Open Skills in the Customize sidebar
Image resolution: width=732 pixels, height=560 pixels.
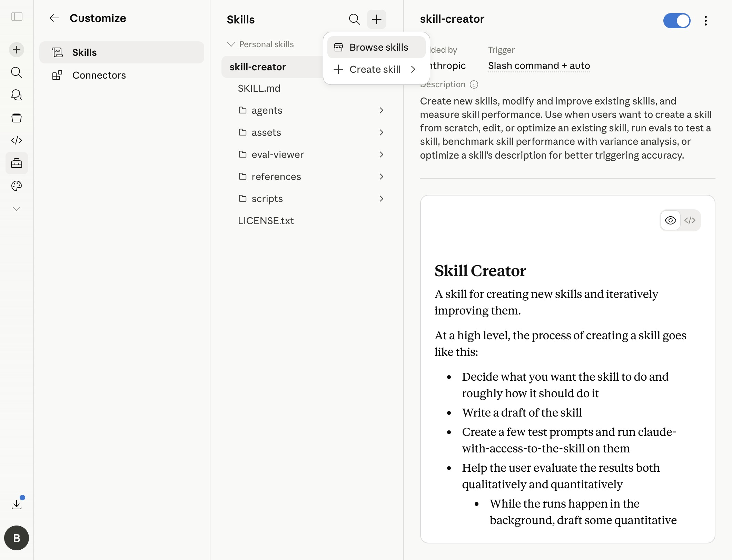click(x=122, y=52)
